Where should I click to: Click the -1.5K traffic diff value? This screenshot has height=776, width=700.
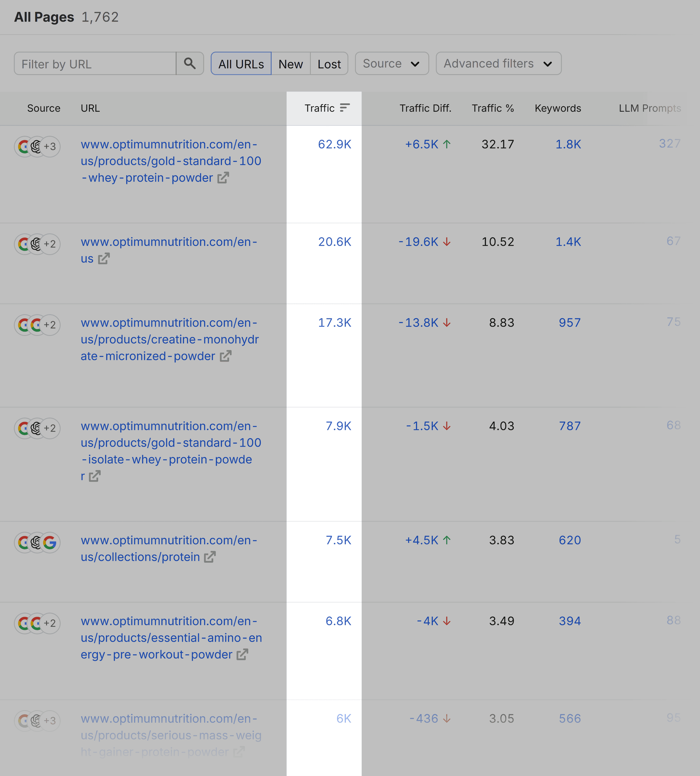(x=422, y=426)
